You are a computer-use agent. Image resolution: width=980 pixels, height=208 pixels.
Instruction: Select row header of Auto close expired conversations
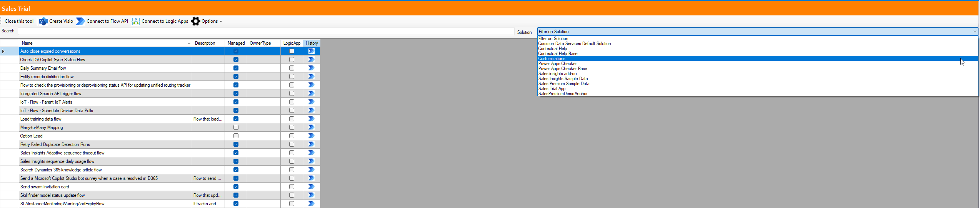(9, 51)
